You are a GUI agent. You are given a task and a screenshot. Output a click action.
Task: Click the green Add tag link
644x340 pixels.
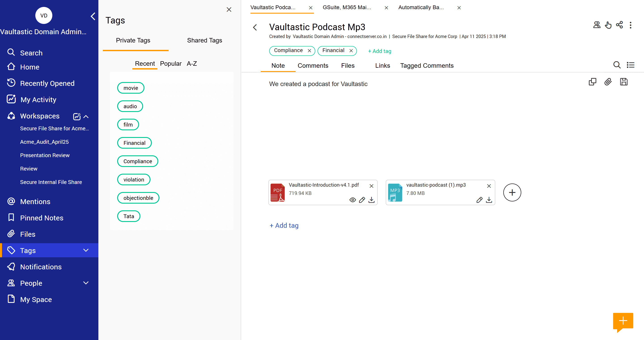click(379, 51)
